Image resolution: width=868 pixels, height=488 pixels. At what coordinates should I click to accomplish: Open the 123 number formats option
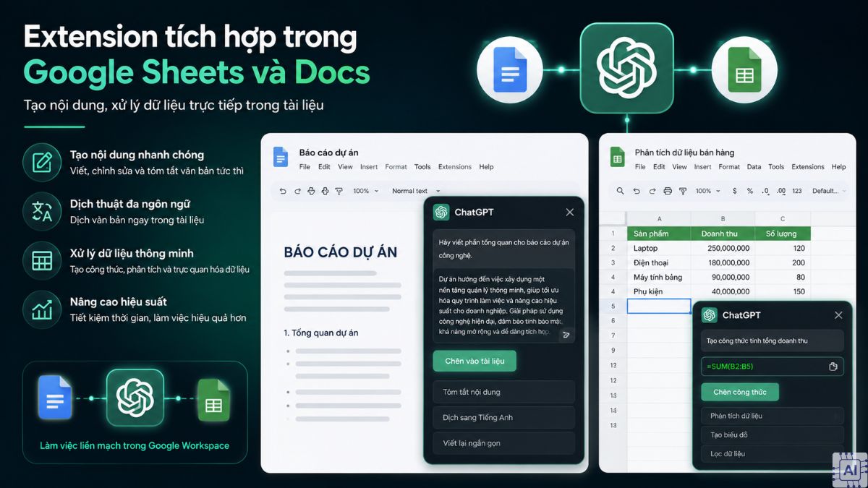797,191
